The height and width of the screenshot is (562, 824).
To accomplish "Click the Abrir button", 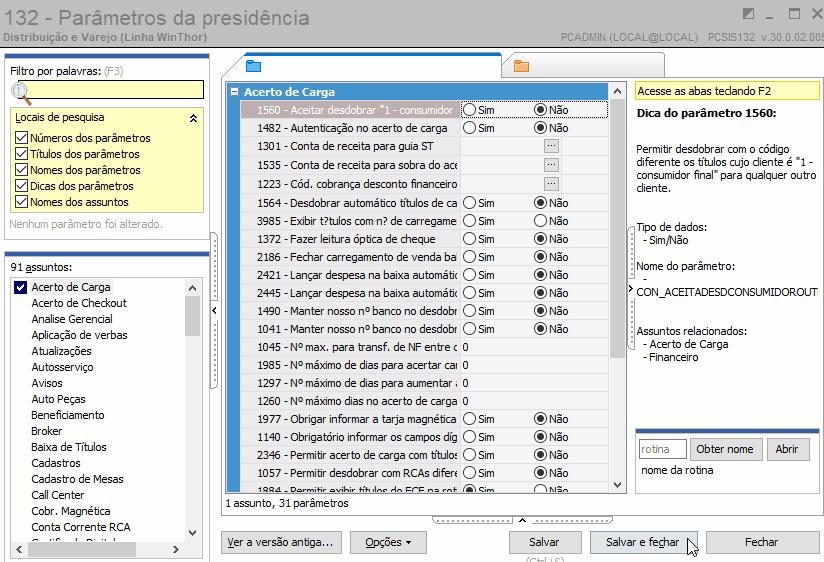I will 787,449.
